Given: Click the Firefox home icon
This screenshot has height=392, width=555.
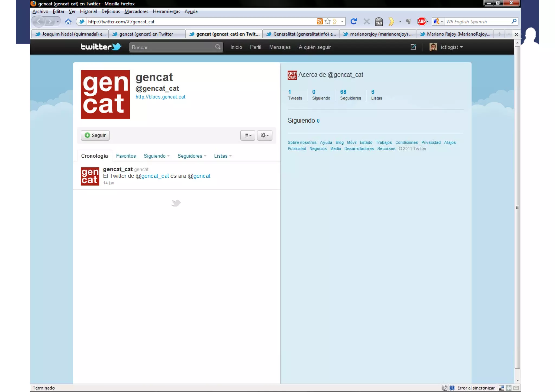Looking at the screenshot, I should 68,22.
